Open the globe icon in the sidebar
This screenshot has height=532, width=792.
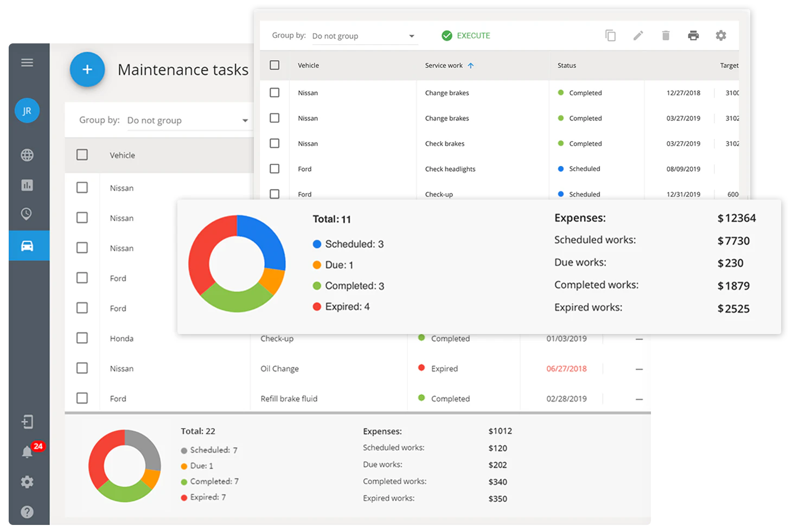pyautogui.click(x=27, y=155)
